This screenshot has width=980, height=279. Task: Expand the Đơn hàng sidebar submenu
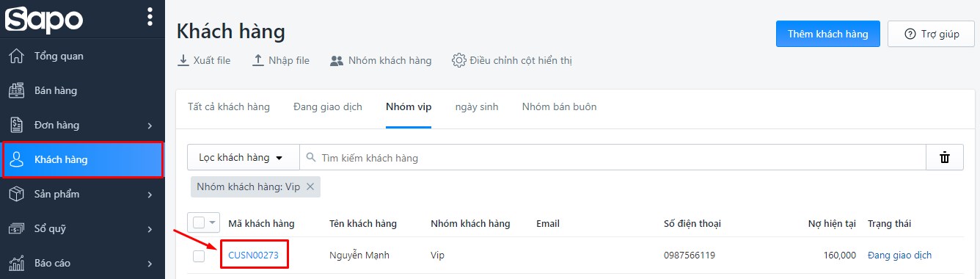(x=150, y=126)
